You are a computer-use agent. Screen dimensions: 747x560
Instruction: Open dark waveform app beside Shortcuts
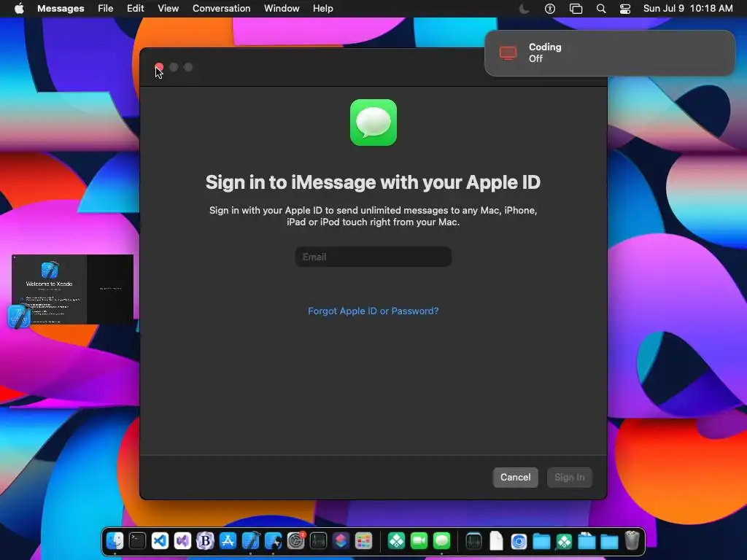318,541
